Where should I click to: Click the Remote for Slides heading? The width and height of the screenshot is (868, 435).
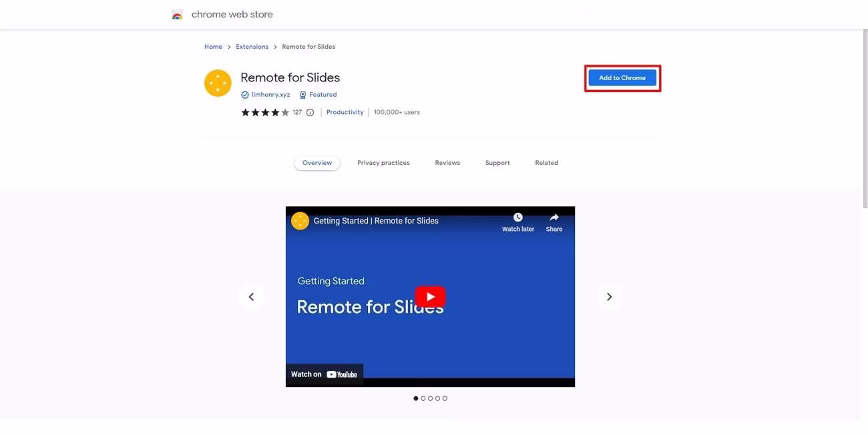coord(290,77)
